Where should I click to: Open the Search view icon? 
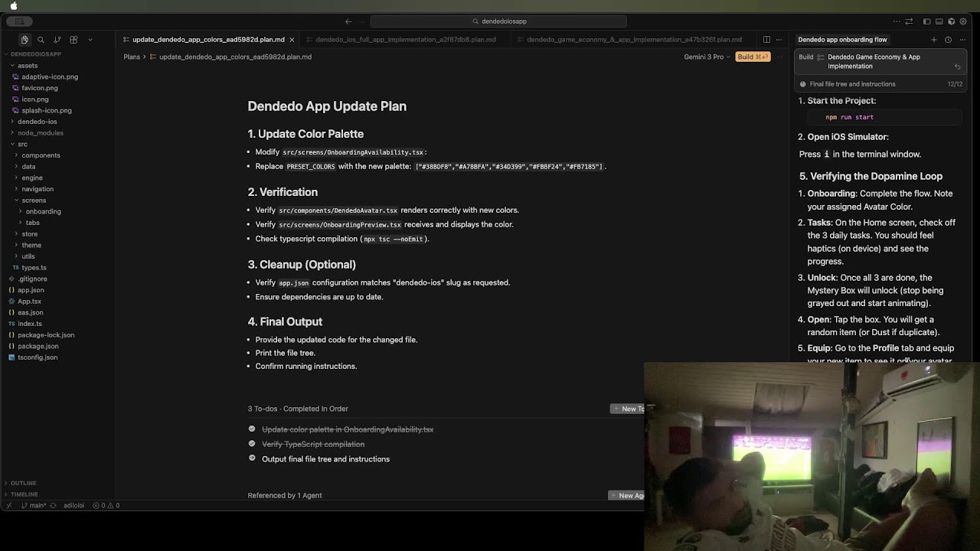pyautogui.click(x=41, y=39)
